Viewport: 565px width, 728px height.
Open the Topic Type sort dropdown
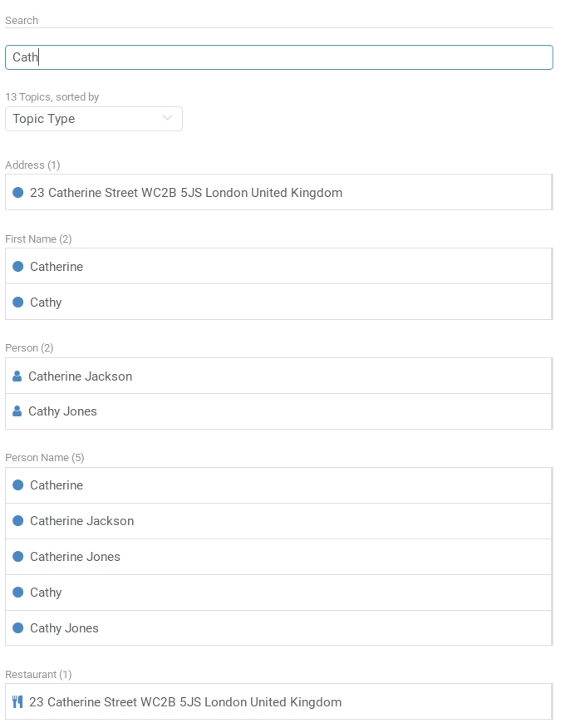pyautogui.click(x=93, y=119)
